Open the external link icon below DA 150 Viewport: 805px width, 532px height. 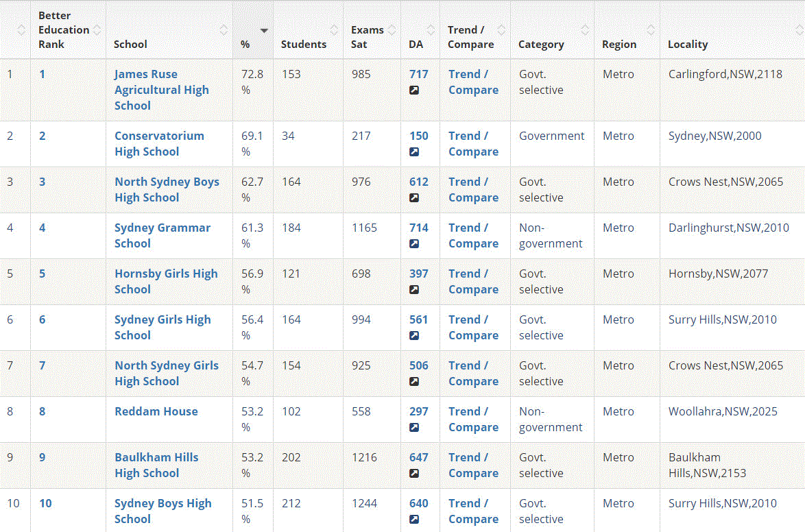(414, 152)
